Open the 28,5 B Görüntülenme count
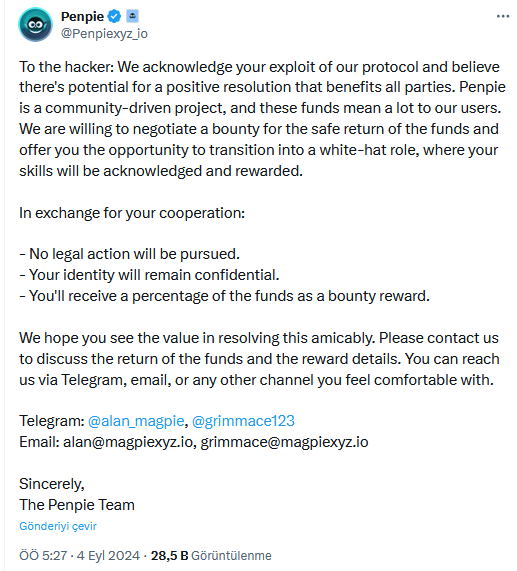Screen dimensions: 517x571 [x=211, y=556]
